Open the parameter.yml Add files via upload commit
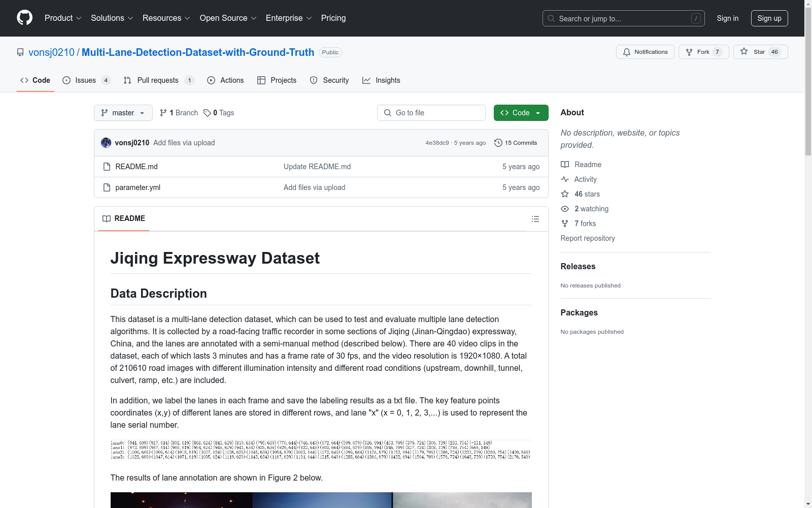 click(314, 187)
